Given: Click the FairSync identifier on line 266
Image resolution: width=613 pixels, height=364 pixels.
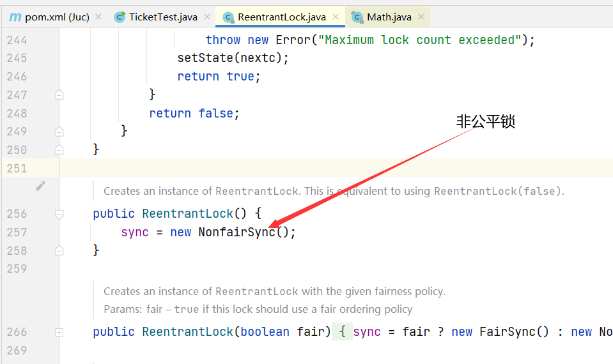Looking at the screenshot, I should [507, 332].
